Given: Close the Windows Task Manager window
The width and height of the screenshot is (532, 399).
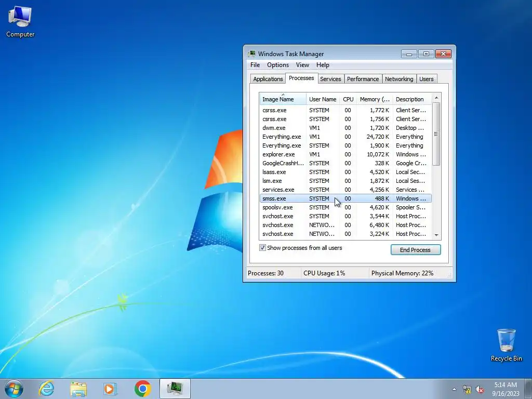Looking at the screenshot, I should point(443,54).
